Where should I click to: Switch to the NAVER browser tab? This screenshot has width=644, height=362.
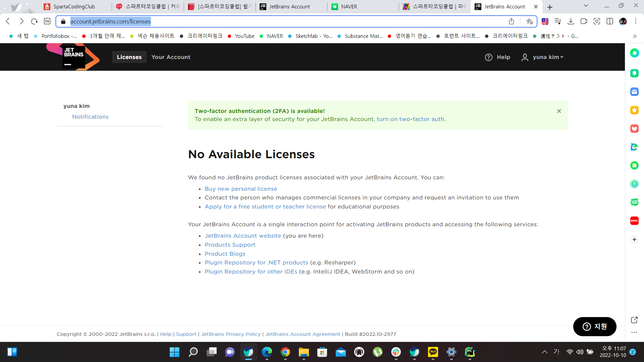pos(363,7)
